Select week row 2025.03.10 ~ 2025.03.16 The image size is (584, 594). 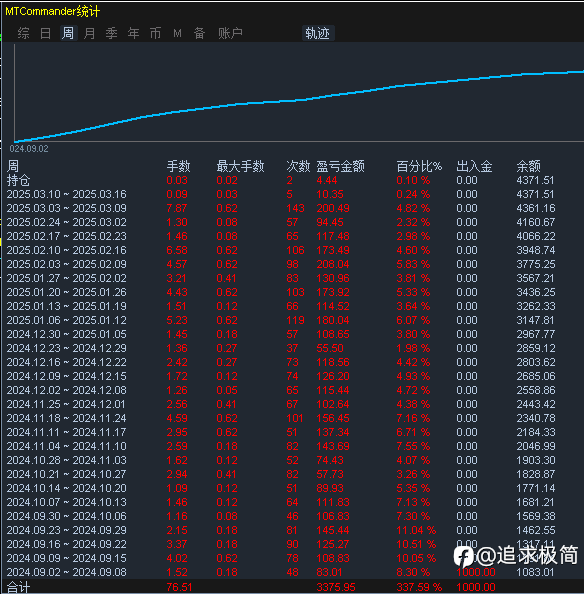(x=292, y=194)
